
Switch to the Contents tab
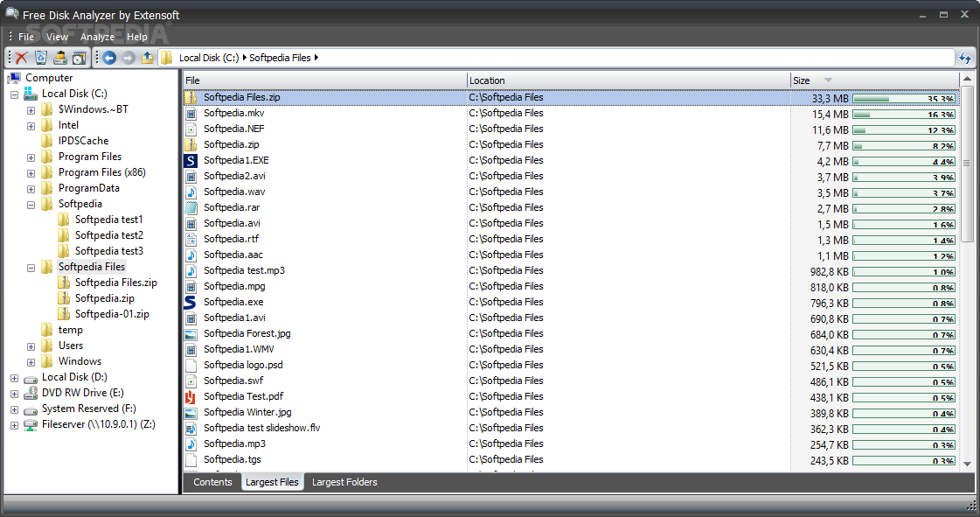pos(212,482)
